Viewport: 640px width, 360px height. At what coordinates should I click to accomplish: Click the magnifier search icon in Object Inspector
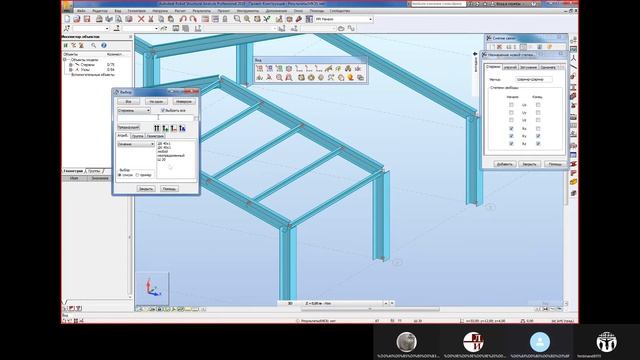click(x=94, y=45)
